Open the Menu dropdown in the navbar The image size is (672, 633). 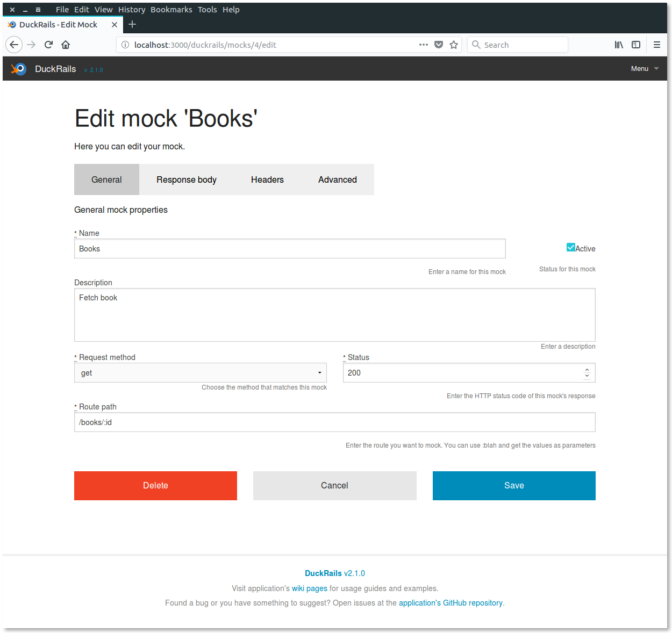645,69
